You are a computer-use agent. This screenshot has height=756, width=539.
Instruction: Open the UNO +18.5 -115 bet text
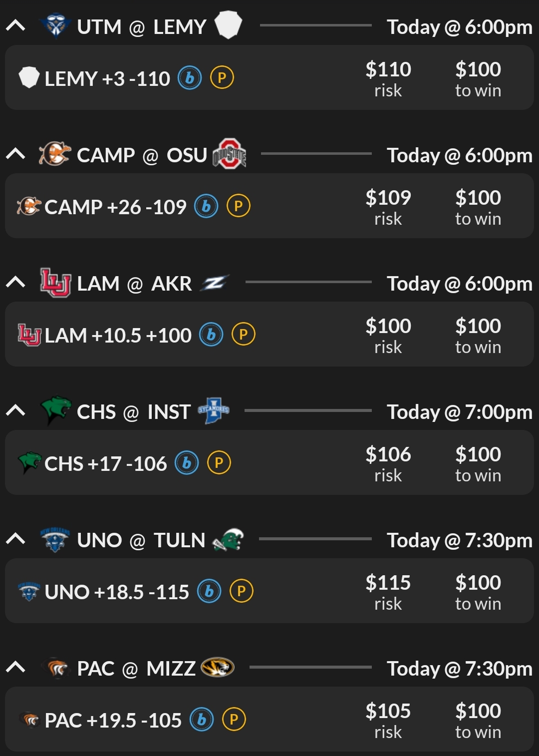tap(117, 592)
